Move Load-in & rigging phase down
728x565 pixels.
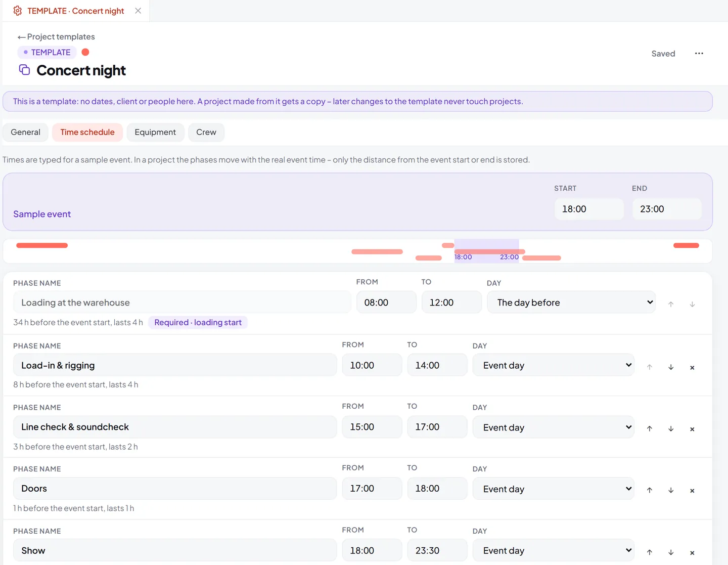(671, 367)
